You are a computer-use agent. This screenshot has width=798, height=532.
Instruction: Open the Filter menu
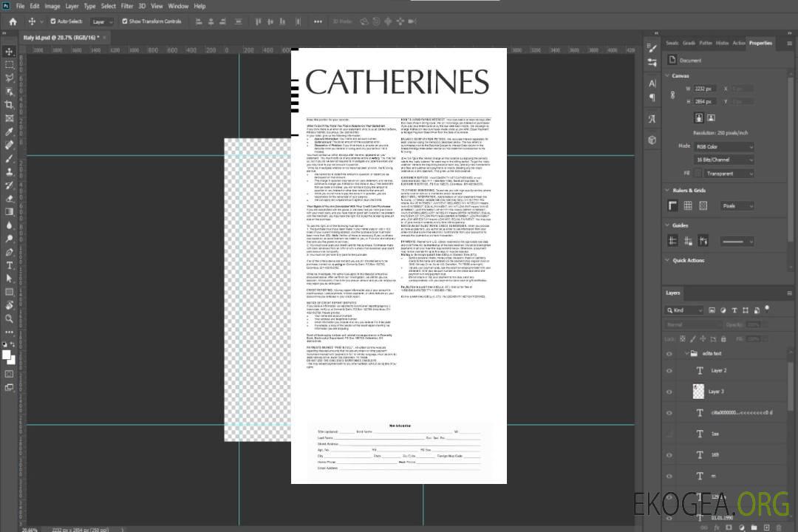click(x=127, y=6)
